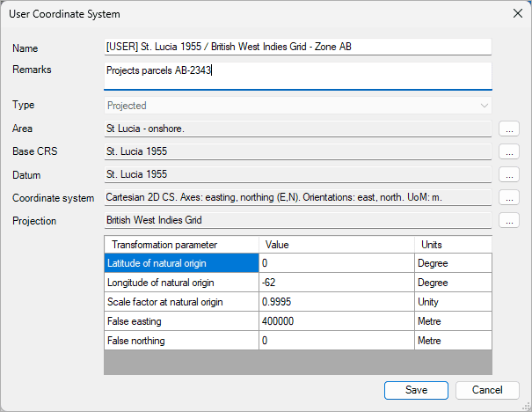
Task: Click the Units column header
Action: coord(452,244)
